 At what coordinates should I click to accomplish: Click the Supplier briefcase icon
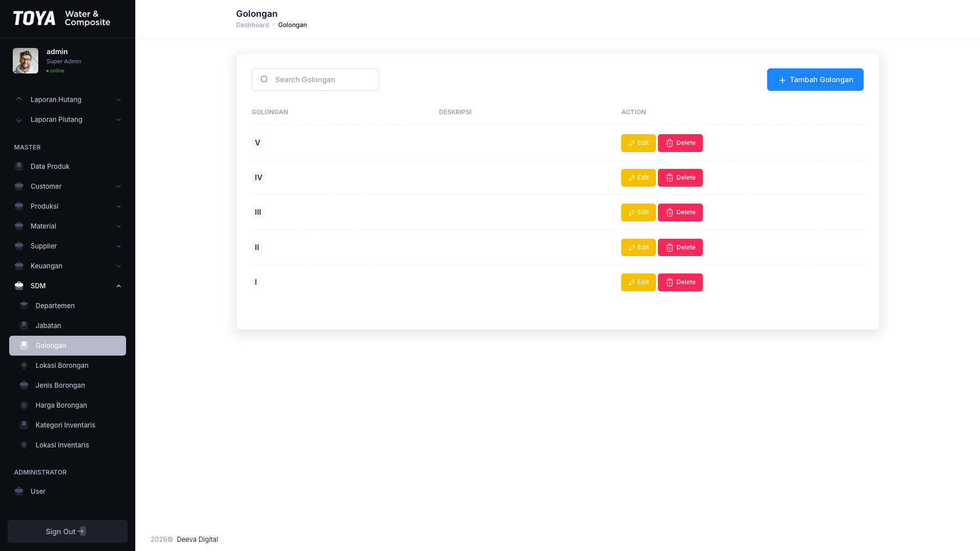pos(19,246)
